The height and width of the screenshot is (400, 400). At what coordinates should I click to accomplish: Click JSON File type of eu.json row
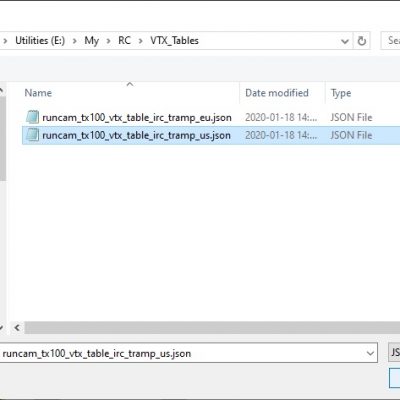tap(351, 117)
